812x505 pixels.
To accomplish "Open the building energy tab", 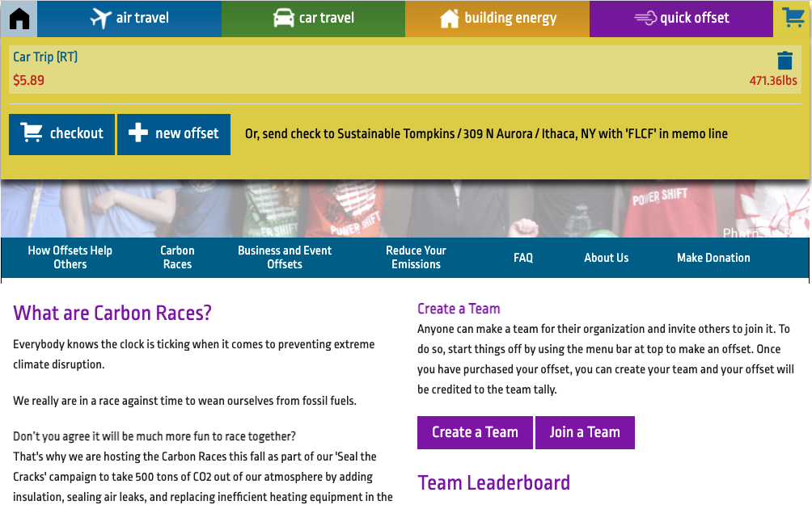I will 497,19.
